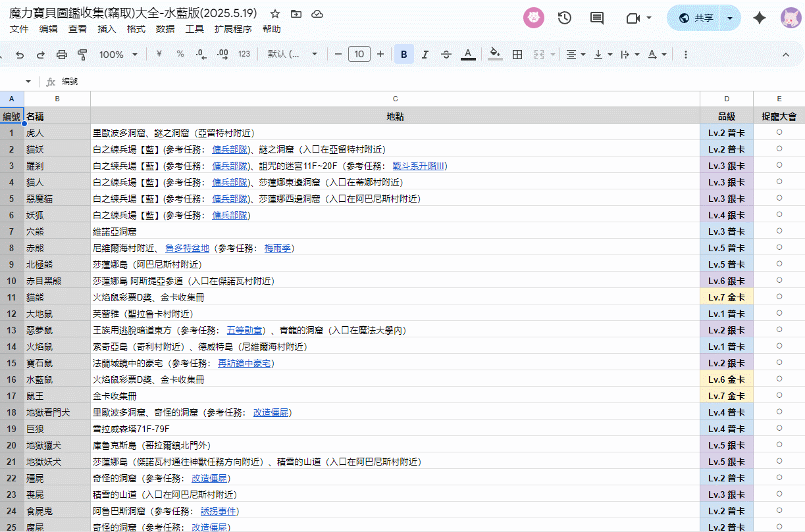
Task: Toggle bold formatting
Action: coord(404,55)
